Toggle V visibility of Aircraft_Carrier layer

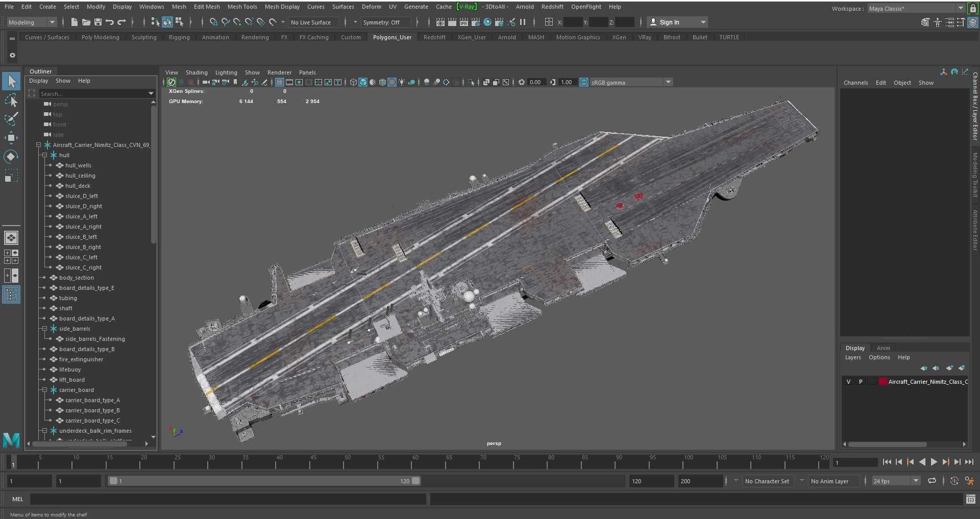[848, 382]
